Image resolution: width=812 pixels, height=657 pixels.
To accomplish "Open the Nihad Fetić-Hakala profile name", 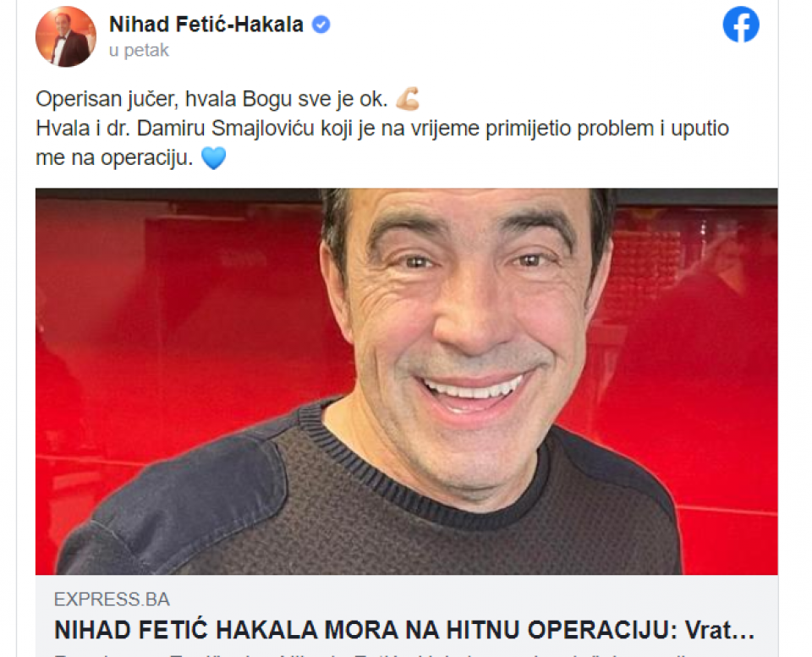I will tap(206, 25).
